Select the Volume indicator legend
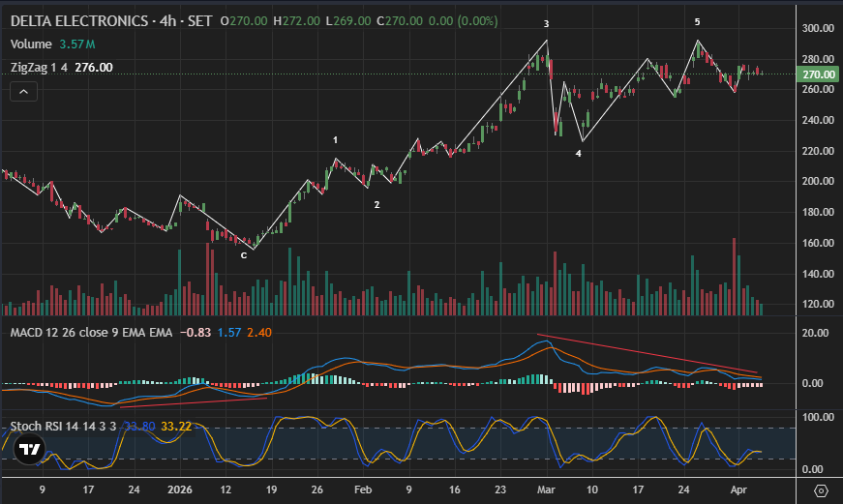843x504 pixels. coord(31,44)
